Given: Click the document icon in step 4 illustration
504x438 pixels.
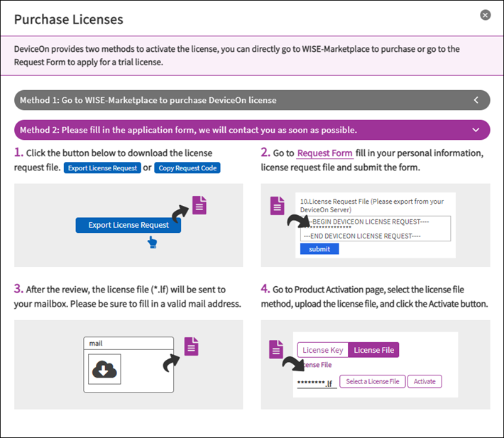Looking at the screenshot, I should pos(277,349).
